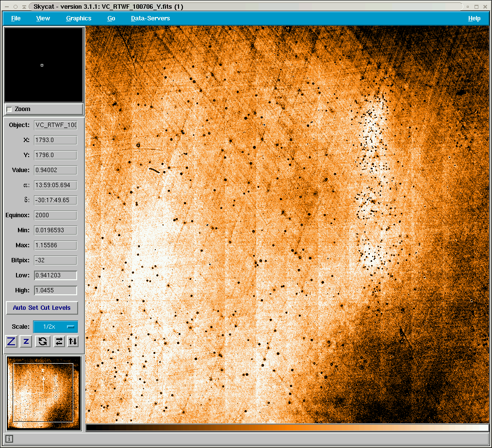The image size is (492, 448).
Task: Click the colormap gradient bar below image
Action: 287,428
